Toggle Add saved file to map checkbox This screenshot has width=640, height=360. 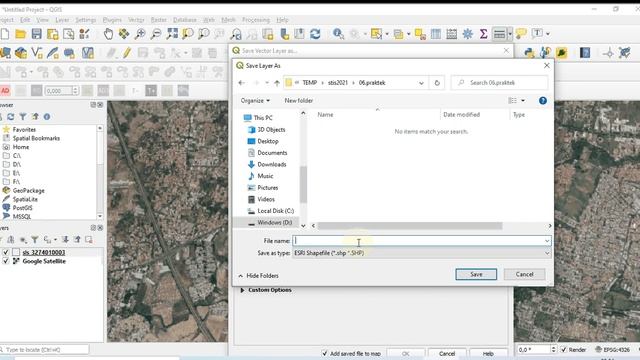(x=325, y=353)
